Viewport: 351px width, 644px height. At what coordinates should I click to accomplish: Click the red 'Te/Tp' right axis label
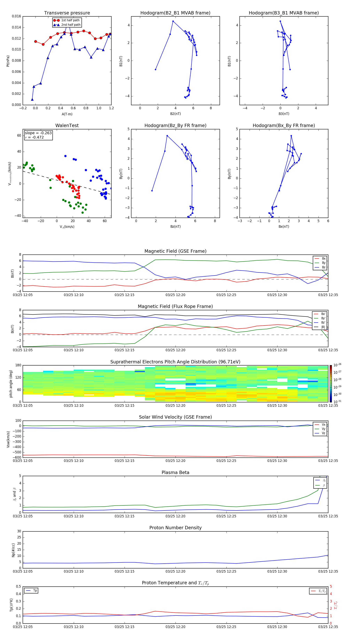click(336, 605)
